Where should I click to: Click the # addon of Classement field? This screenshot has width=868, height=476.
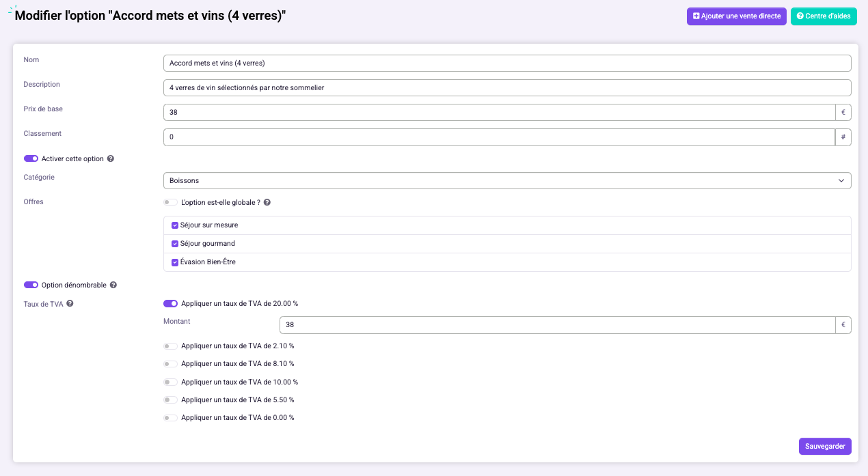[843, 137]
